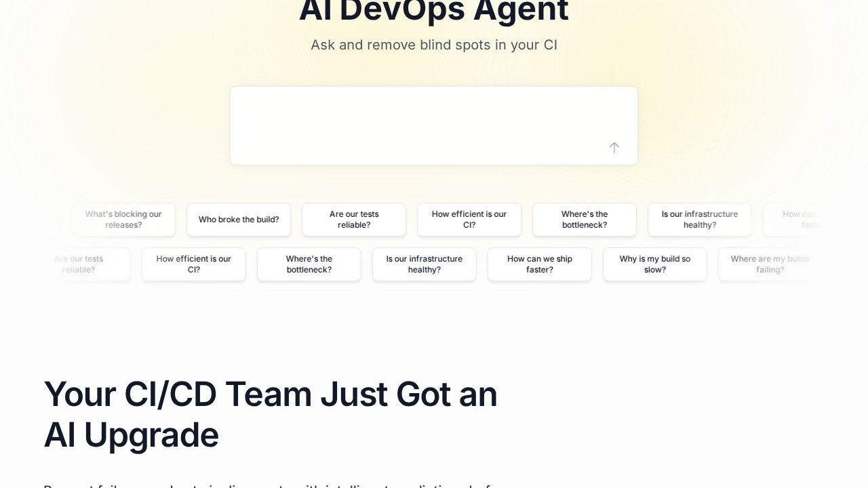Choose the "What's blocking our releases?" chip
Screen dimensions: 868x488
pyautogui.click(x=123, y=220)
